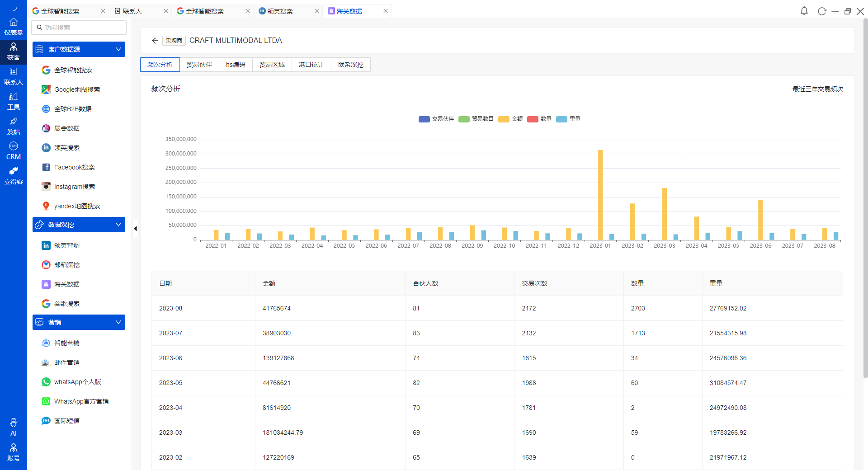
Task: Open the notification bell icon
Action: (804, 11)
